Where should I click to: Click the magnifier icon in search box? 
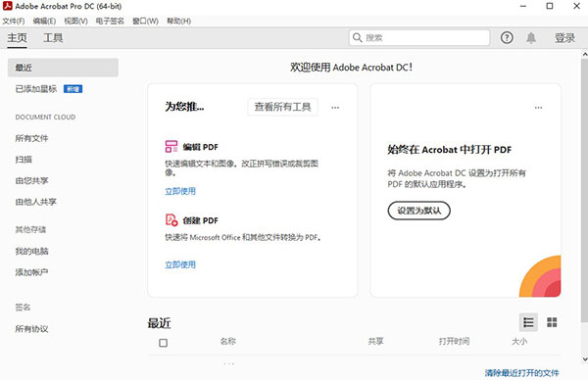[358, 37]
